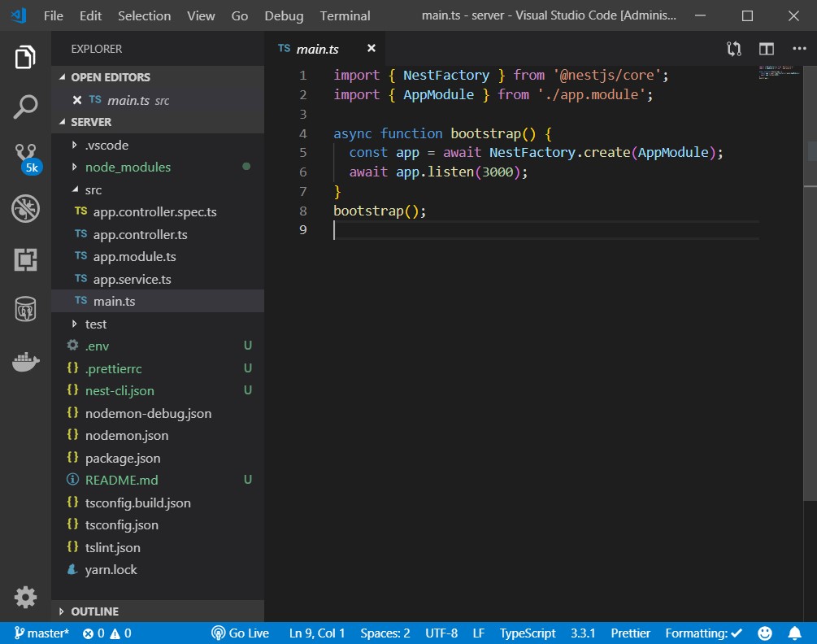This screenshot has width=817, height=644.
Task: Open the Selection menu
Action: pos(145,16)
